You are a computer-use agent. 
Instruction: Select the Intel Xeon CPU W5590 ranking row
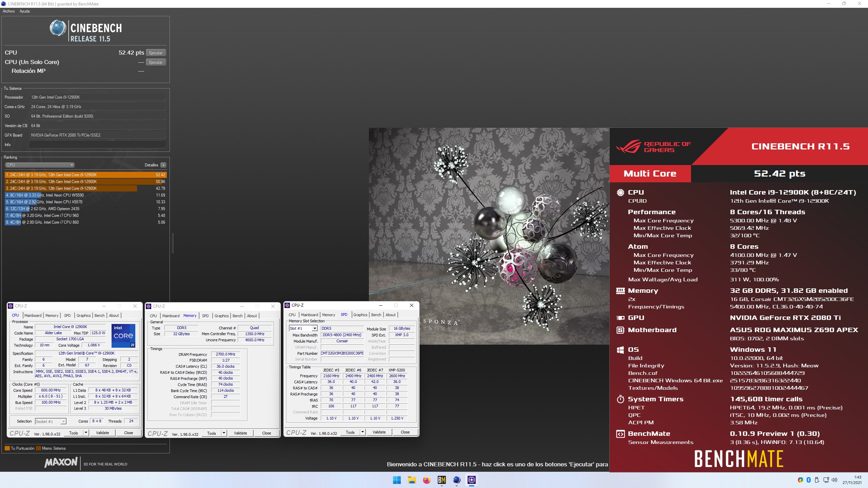tap(86, 195)
